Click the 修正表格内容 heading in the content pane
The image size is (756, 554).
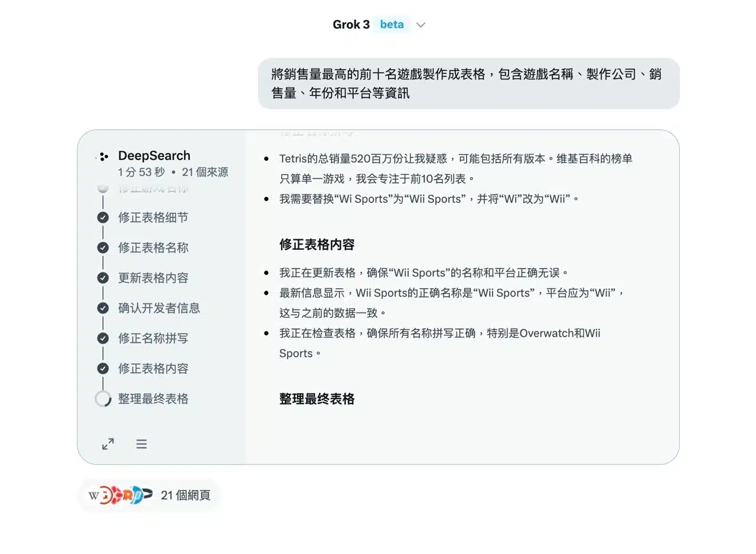click(317, 245)
